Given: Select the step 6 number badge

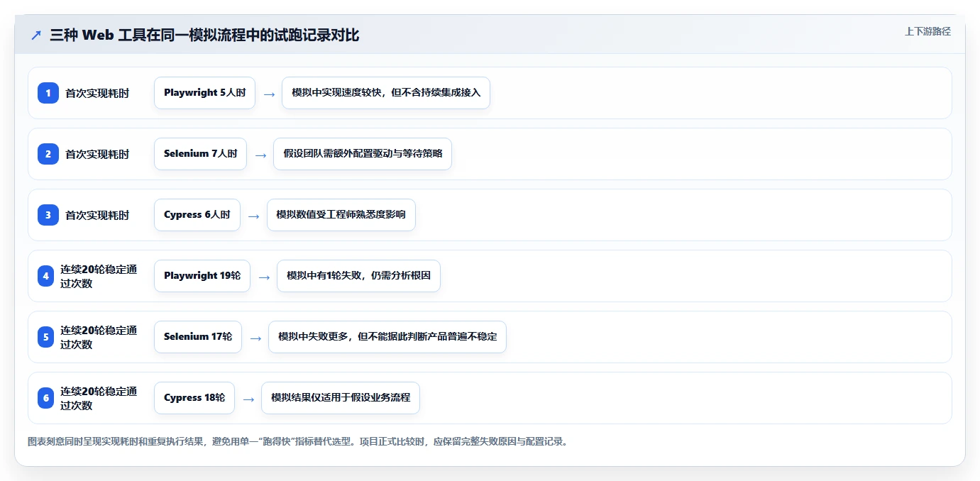Looking at the screenshot, I should [46, 398].
